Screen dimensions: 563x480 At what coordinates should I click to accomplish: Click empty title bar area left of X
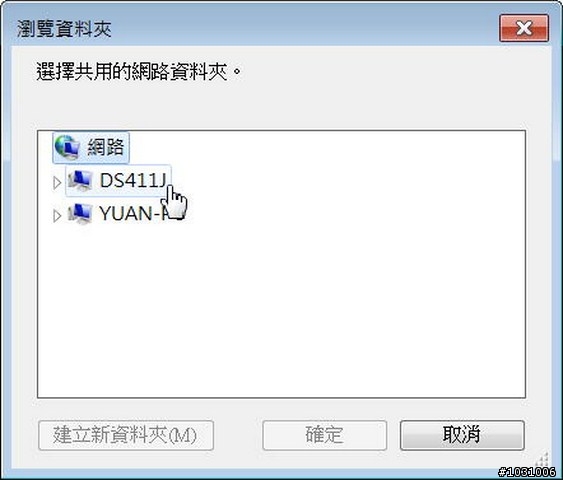[x=305, y=28]
